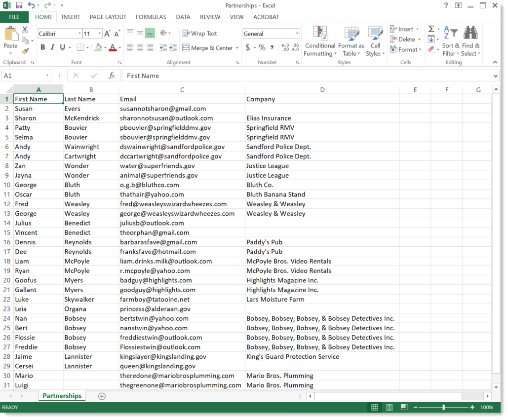Switch to Normal view in status bar
This screenshot has height=420, width=508.
point(375,407)
